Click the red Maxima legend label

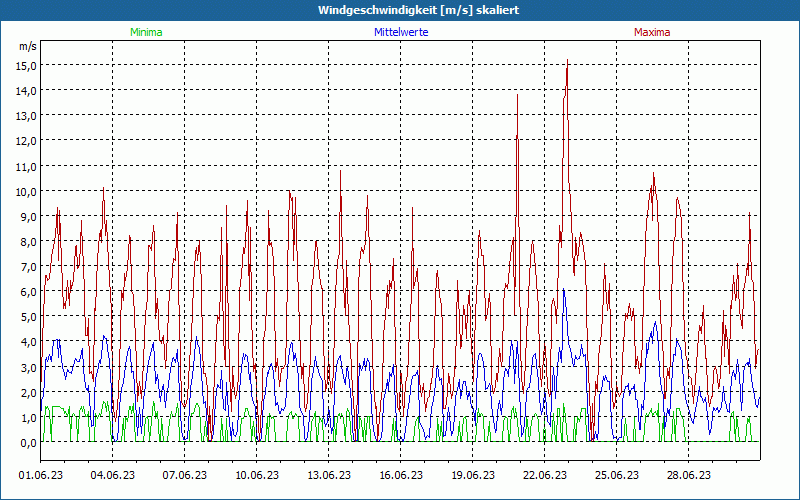[652, 32]
